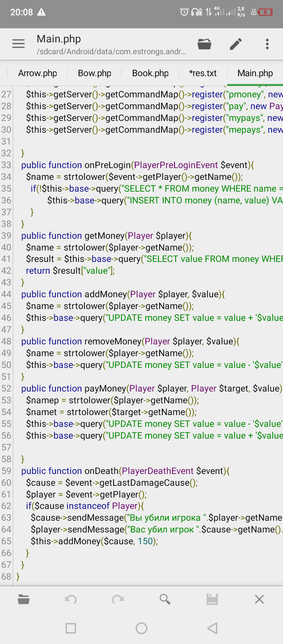Tap the file path under Main.php title

(x=111, y=52)
